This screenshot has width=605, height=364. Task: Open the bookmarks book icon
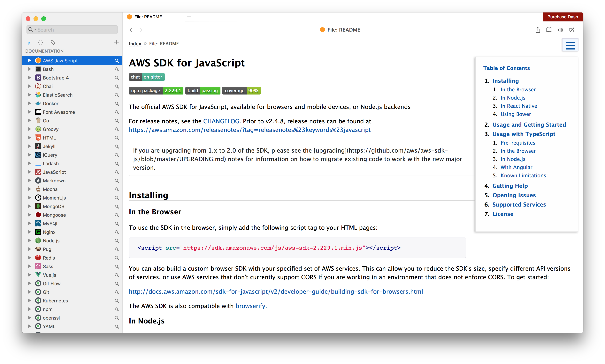click(x=549, y=30)
